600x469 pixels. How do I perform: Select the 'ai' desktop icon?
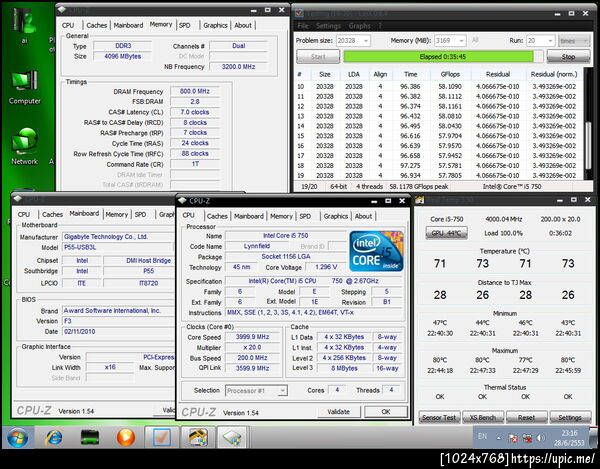click(24, 25)
